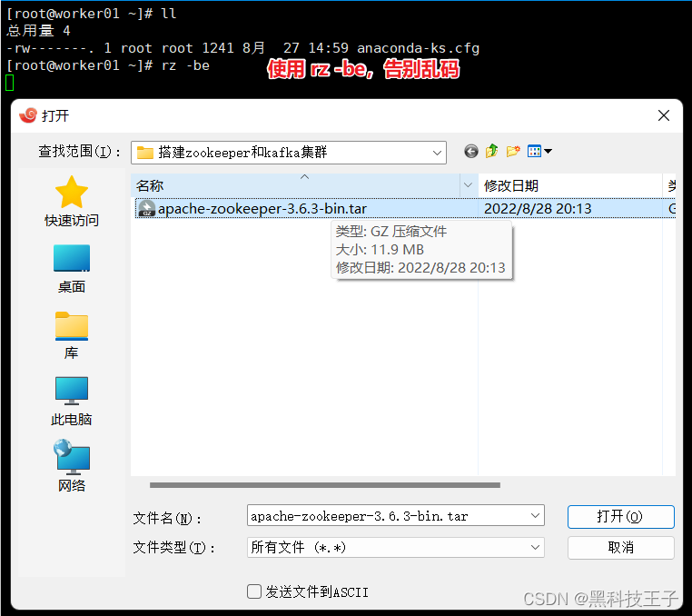Click the 打开(O) button
This screenshot has width=692, height=616.
(620, 517)
